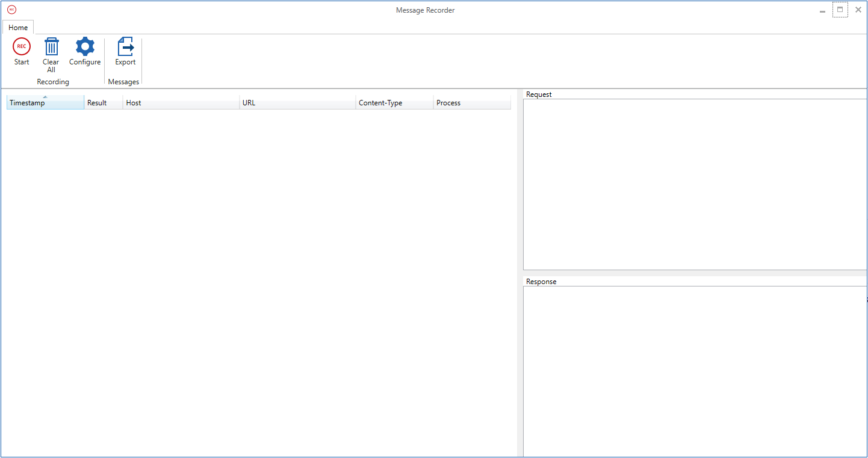Select the Home ribbon tab
Screen dimensions: 868x458
tap(18, 28)
